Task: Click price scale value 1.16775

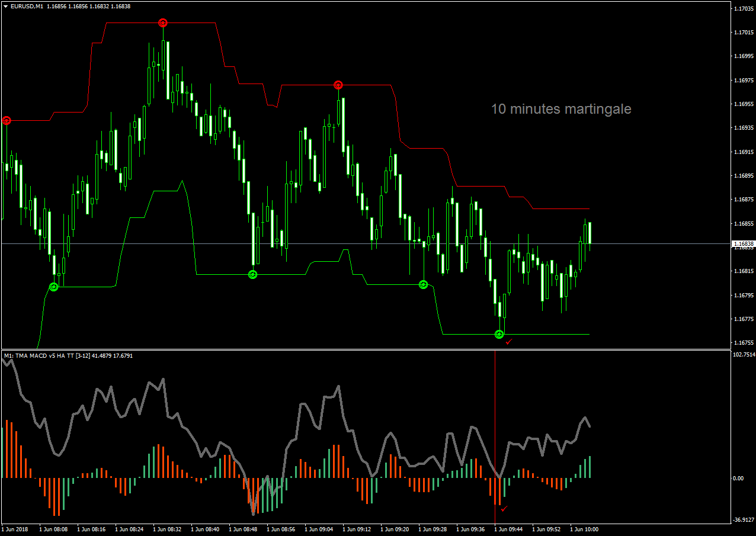Action: (743, 319)
